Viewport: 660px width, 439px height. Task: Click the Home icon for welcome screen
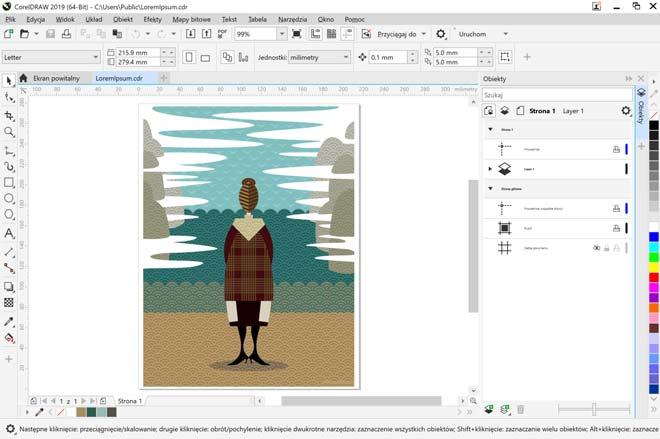pos(24,78)
